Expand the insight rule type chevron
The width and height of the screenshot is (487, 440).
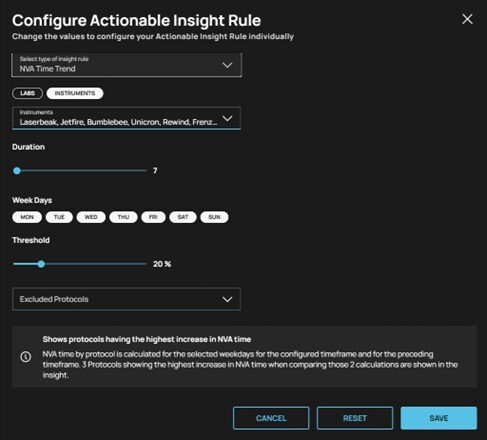(227, 65)
